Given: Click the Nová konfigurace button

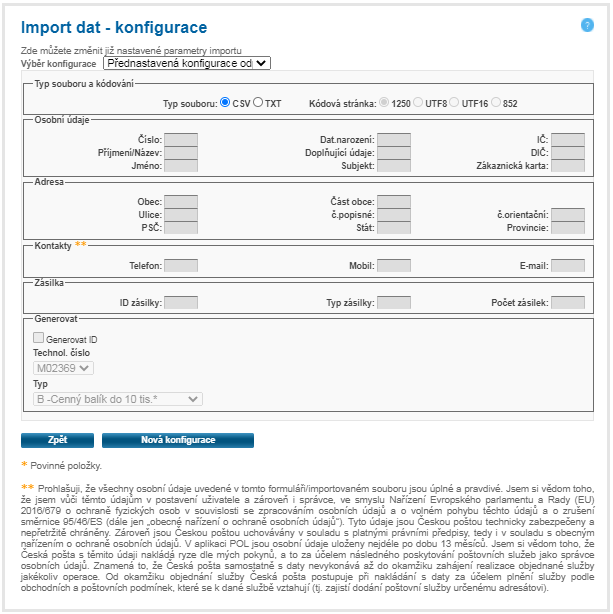Looking at the screenshot, I should tap(177, 440).
